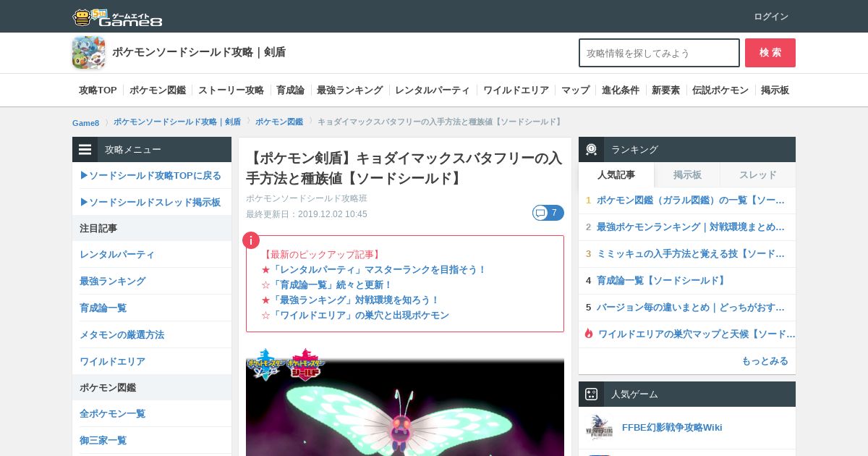Screen dimensions: 868x456
Task: Click the flame icon next to ワイルドエリアの巣穴マップ
Action: click(589, 334)
